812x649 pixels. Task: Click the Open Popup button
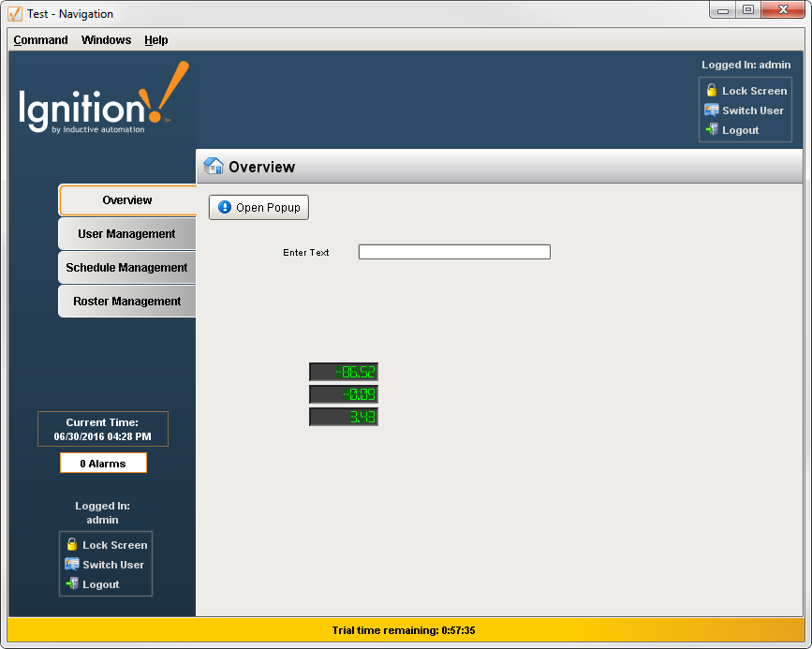coord(258,207)
